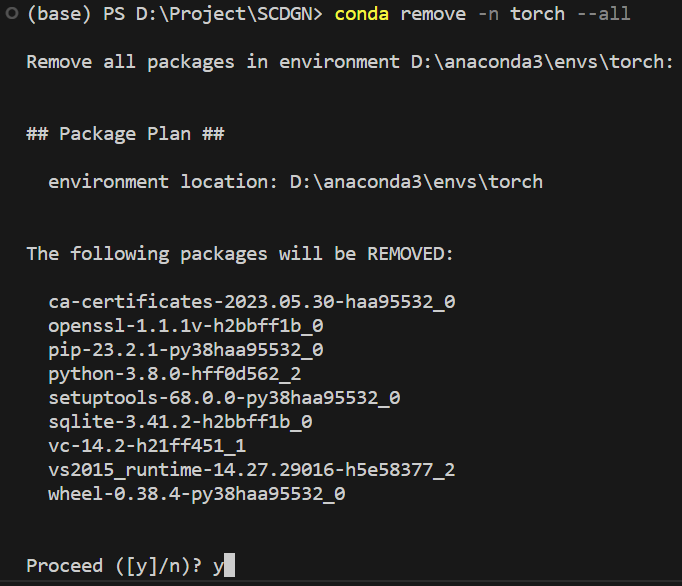Click the 'REMOVED:' word in output
The height and width of the screenshot is (586, 682).
tap(410, 254)
